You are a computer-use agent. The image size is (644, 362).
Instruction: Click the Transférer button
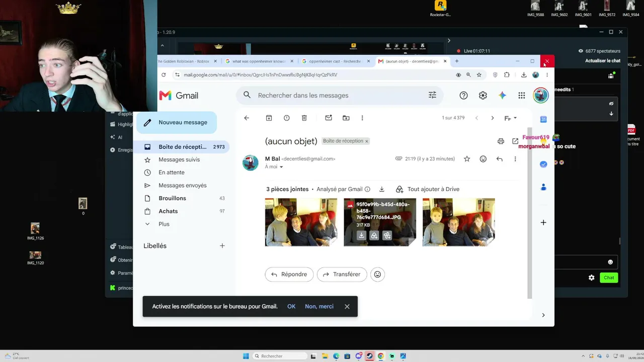[342, 275]
